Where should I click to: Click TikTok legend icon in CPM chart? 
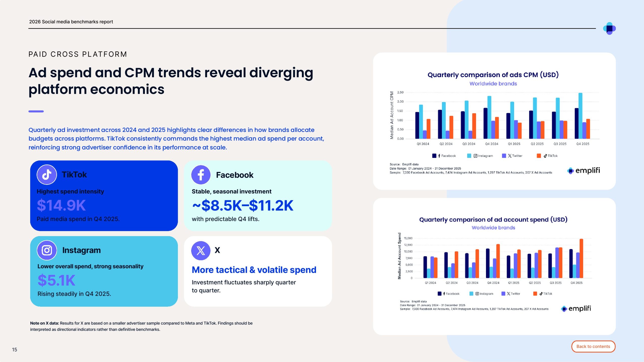pos(545,156)
